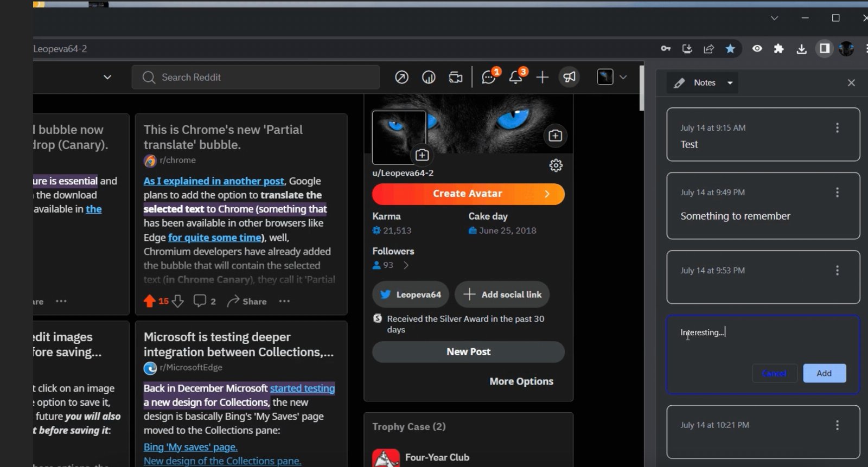Close the Notes side panel
This screenshot has height=467, width=868.
[851, 82]
